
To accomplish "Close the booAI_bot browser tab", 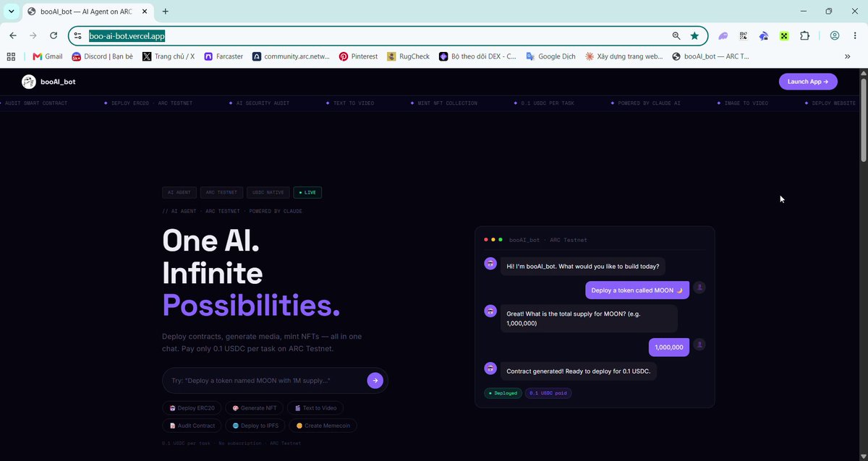I will [x=145, y=12].
